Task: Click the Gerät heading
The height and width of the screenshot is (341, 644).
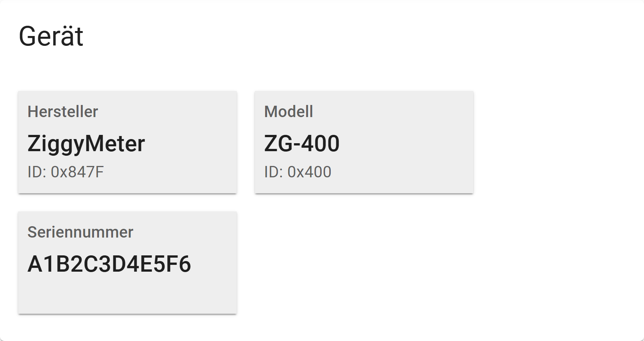Action: click(51, 36)
